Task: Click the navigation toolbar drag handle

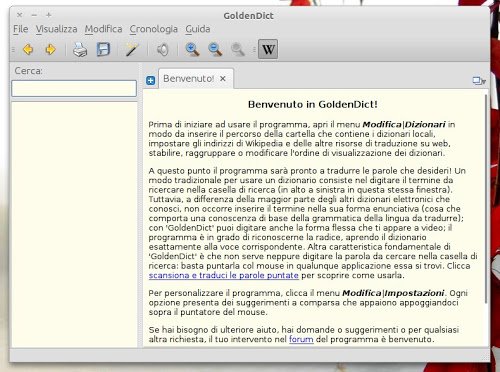Action: point(13,50)
